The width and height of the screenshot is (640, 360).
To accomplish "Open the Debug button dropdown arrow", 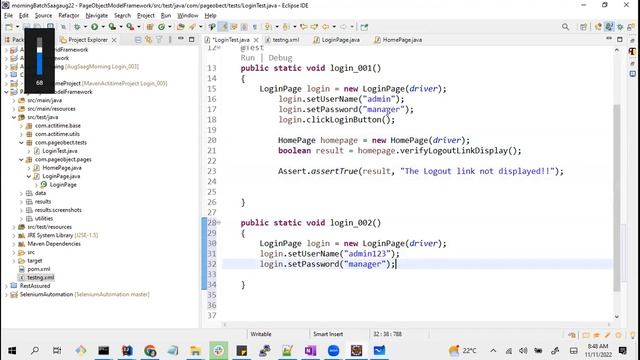I will pos(85,27).
